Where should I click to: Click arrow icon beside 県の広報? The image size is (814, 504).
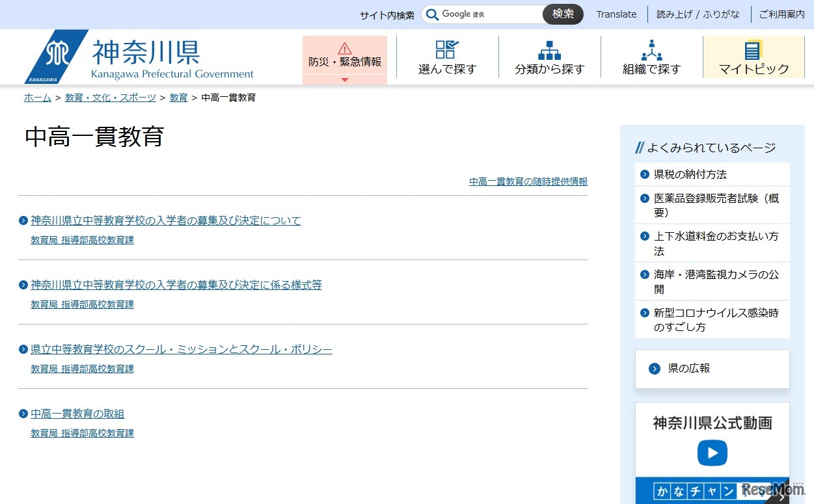coord(655,369)
